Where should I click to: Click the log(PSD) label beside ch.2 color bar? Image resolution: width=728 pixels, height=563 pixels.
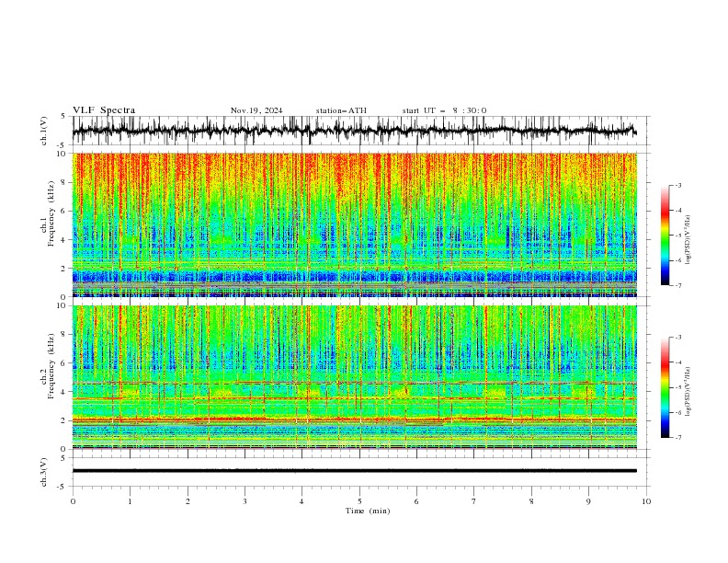click(x=688, y=392)
